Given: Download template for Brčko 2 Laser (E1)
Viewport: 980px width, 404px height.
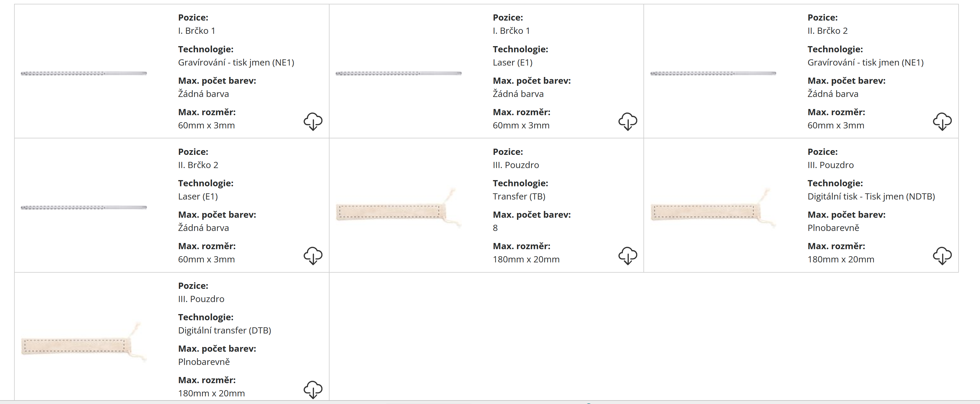Looking at the screenshot, I should tap(313, 255).
